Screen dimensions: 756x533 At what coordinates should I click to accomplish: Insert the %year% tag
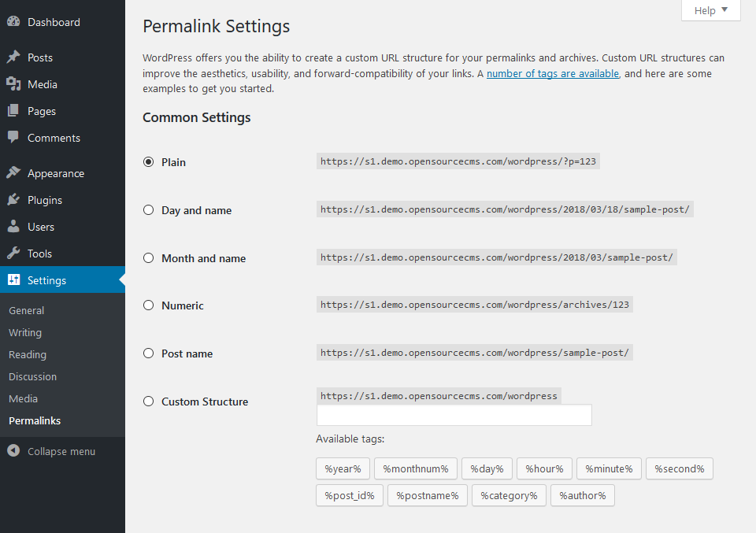[x=343, y=469]
